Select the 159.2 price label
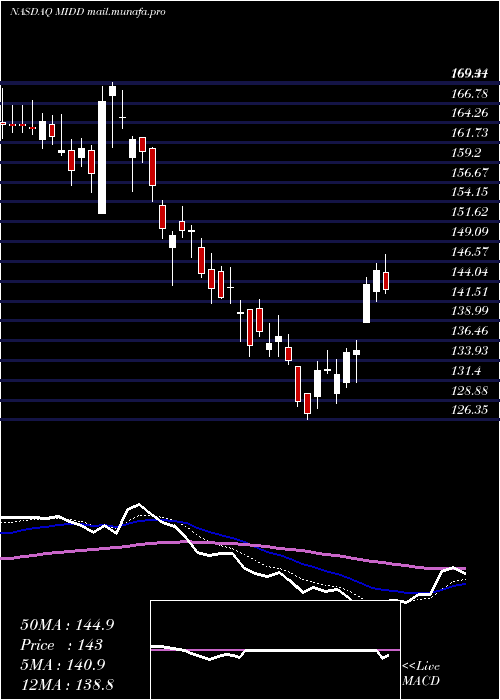The image size is (500, 700). tap(467, 153)
